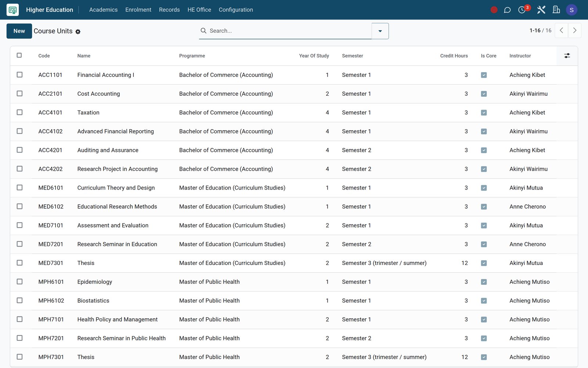Toggle Is Core for MED7301 Thesis
Viewport: 588px width, 368px height.
[484, 263]
